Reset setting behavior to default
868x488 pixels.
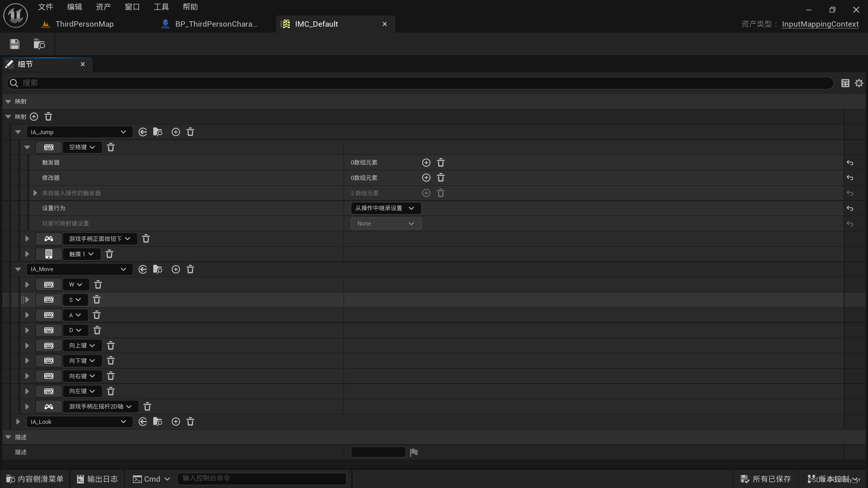coord(850,208)
